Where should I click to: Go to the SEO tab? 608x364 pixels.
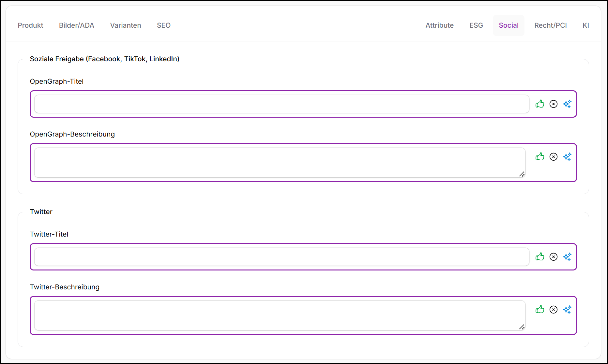click(x=164, y=25)
